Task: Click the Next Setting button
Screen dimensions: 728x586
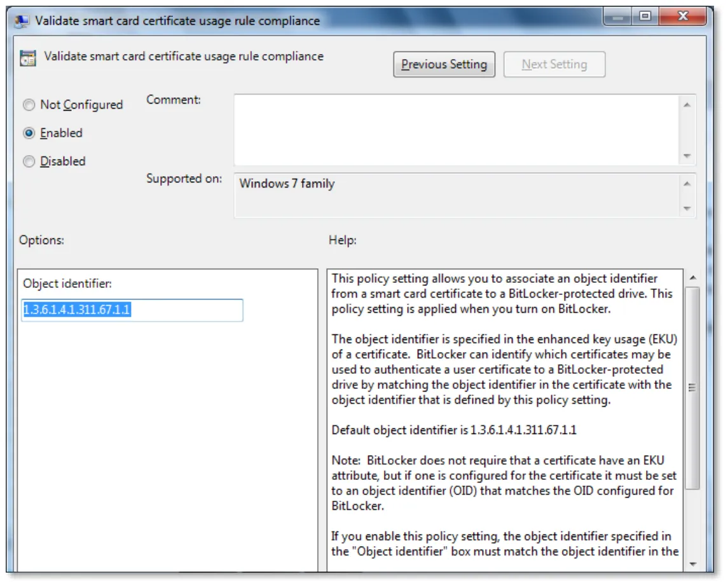Action: pyautogui.click(x=554, y=64)
